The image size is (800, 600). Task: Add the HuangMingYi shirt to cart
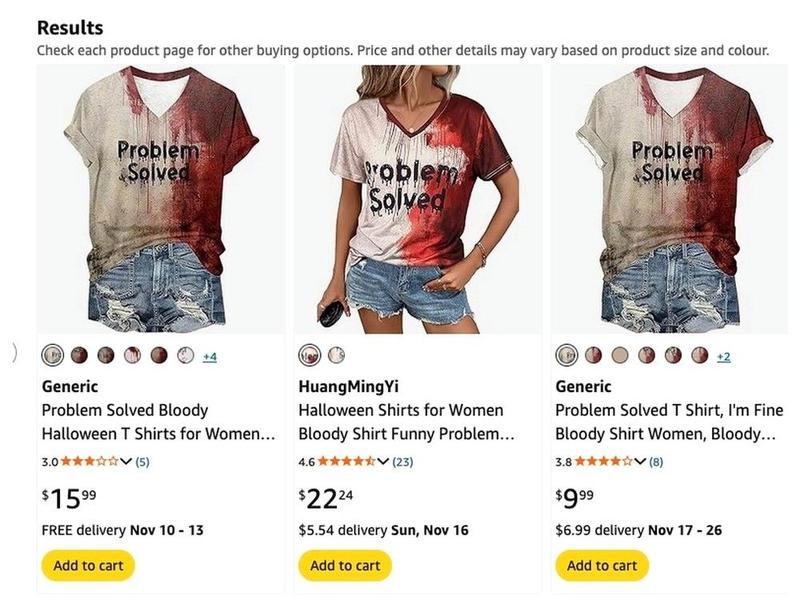pos(343,565)
